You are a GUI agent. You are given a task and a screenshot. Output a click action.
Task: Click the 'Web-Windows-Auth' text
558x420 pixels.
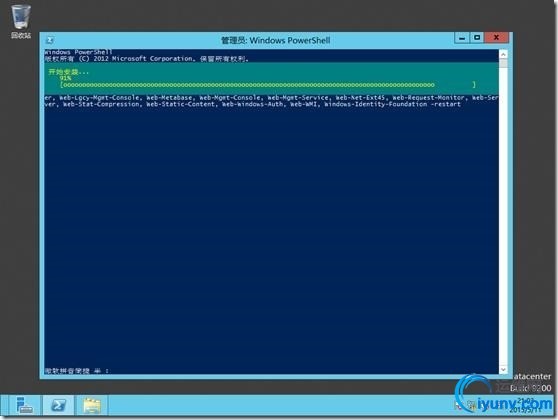253,104
